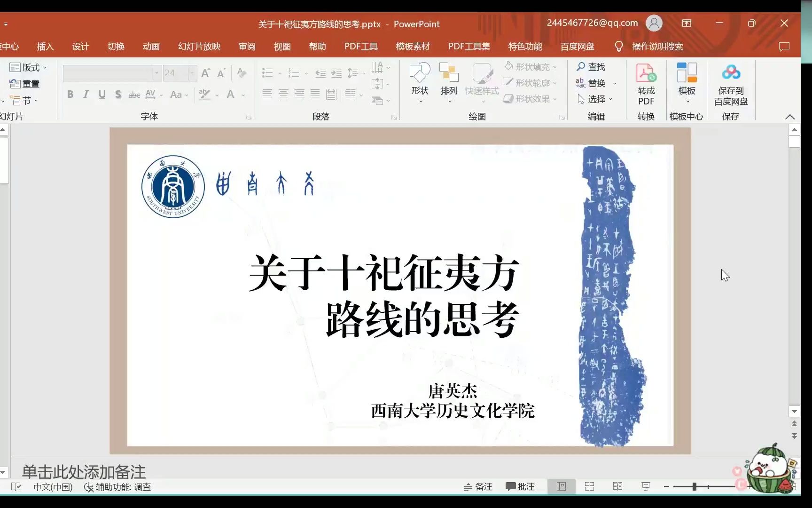Click 转成PDF convert icon

(646, 85)
